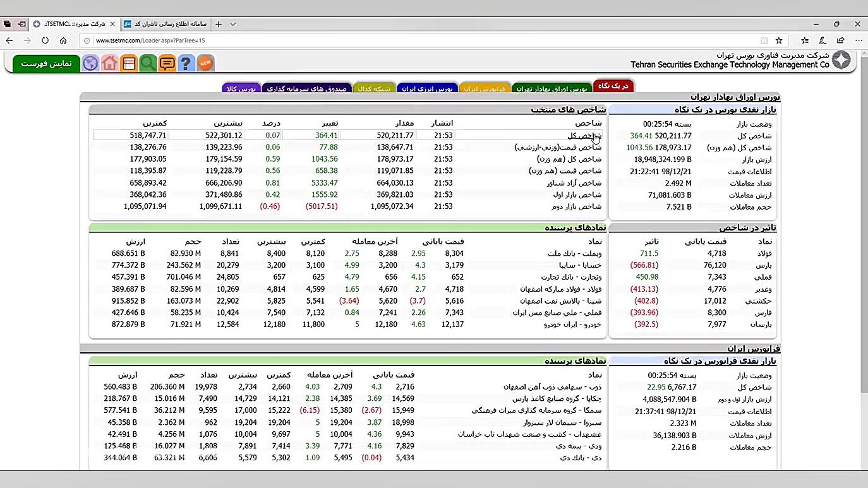Click the browser home button
868x488 pixels.
click(x=63, y=40)
